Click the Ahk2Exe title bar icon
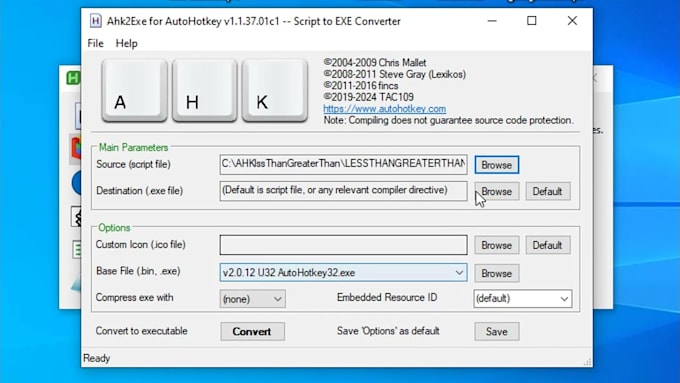 coord(95,21)
